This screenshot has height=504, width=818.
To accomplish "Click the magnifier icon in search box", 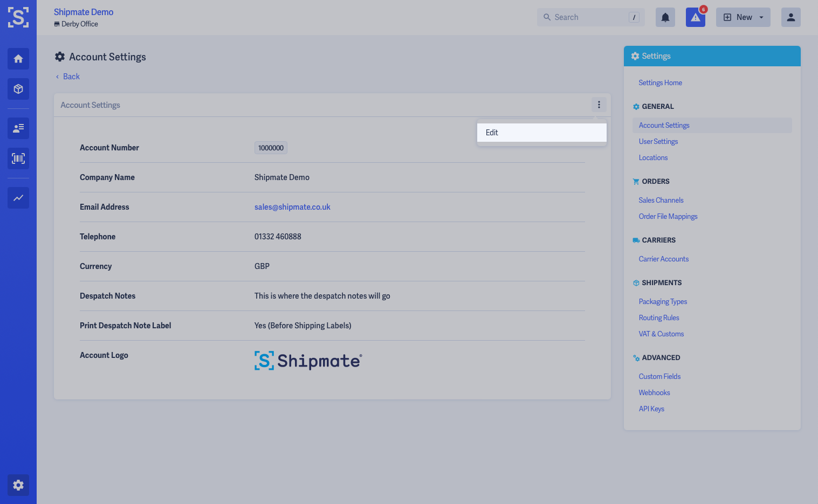I will (547, 17).
